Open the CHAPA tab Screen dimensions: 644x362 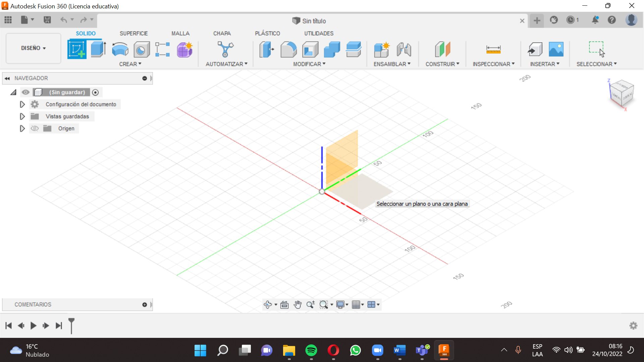(222, 34)
